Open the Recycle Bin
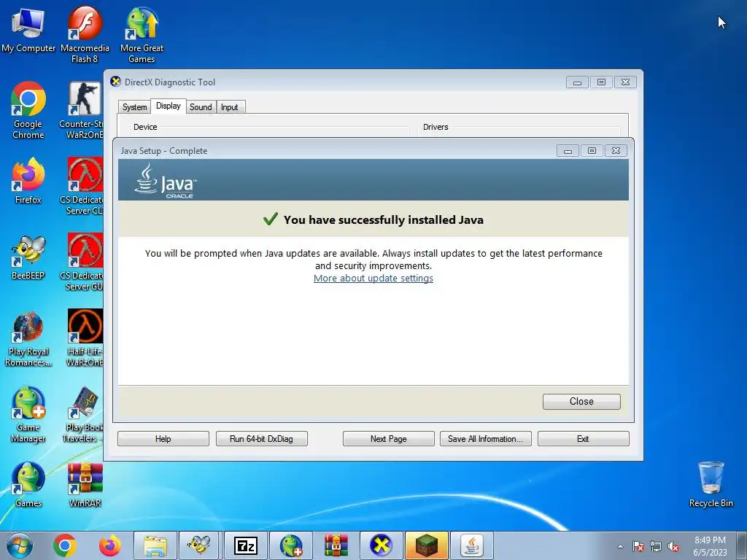Screen dimensions: 747x560 pyautogui.click(x=711, y=484)
